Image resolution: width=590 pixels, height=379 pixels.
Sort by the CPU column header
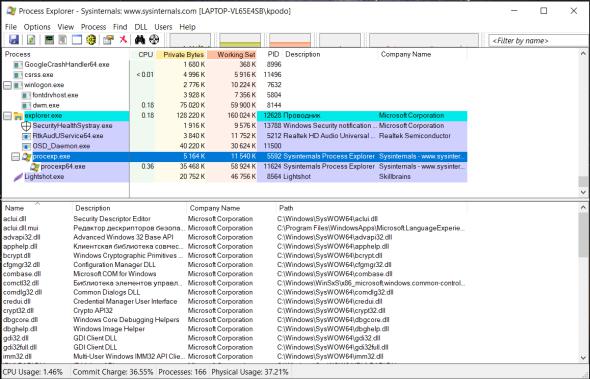pyautogui.click(x=143, y=55)
